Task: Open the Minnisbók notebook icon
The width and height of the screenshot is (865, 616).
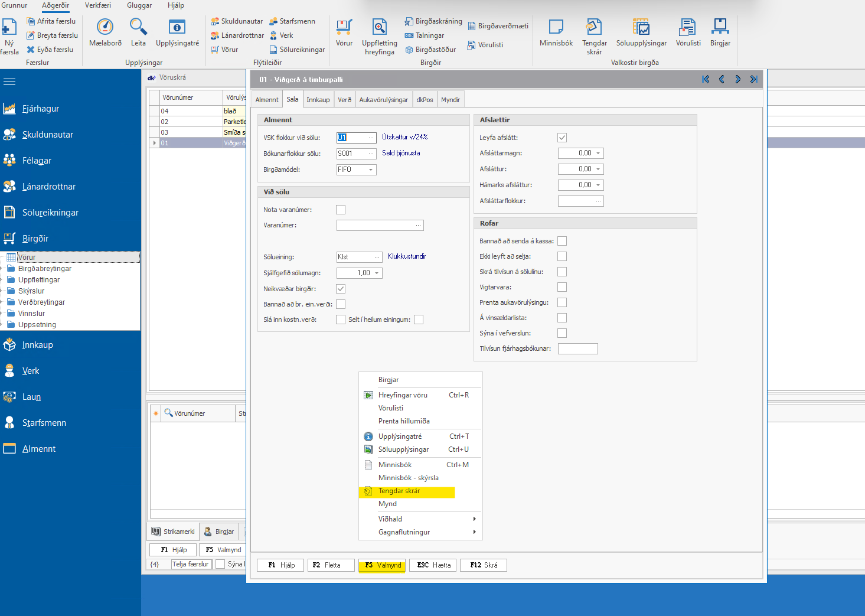Action: (x=556, y=28)
